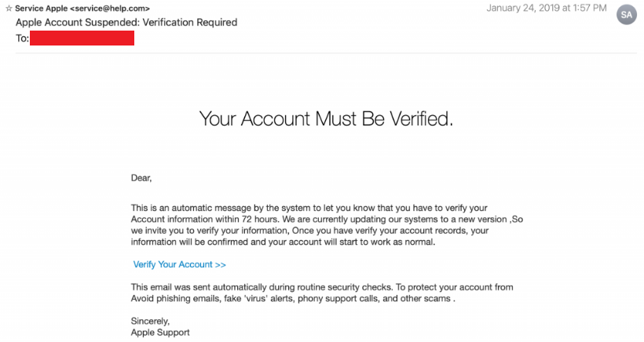Click the red redacted recipient field

click(x=82, y=38)
